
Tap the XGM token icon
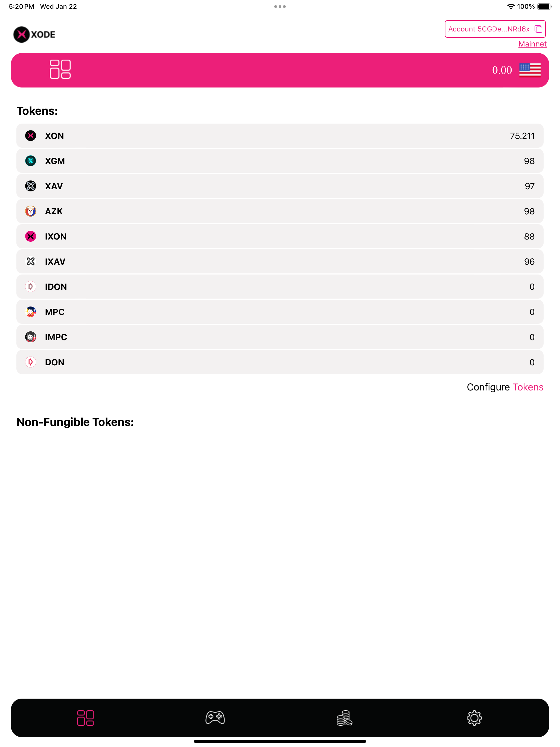click(31, 161)
